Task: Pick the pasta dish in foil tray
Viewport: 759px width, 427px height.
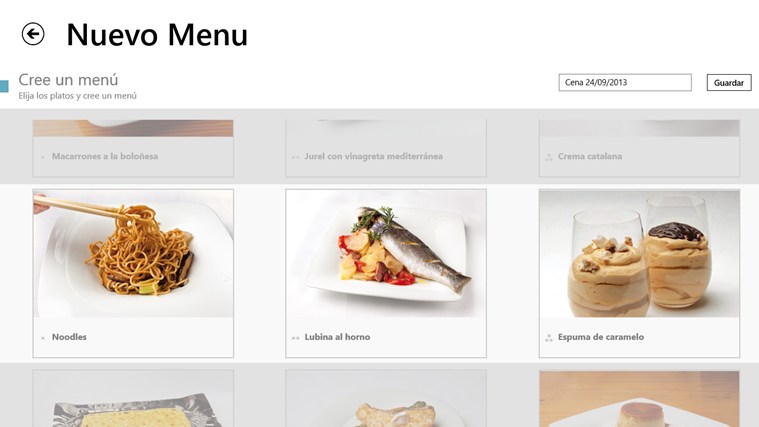Action: tap(133, 399)
